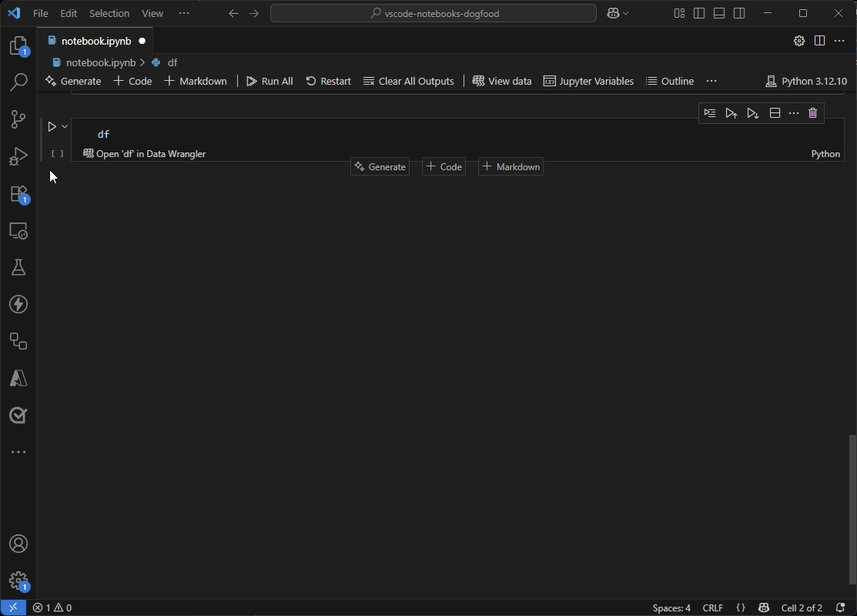Open Copilot dropdown in title bar
Viewport: 857px width, 616px height.
coord(624,13)
